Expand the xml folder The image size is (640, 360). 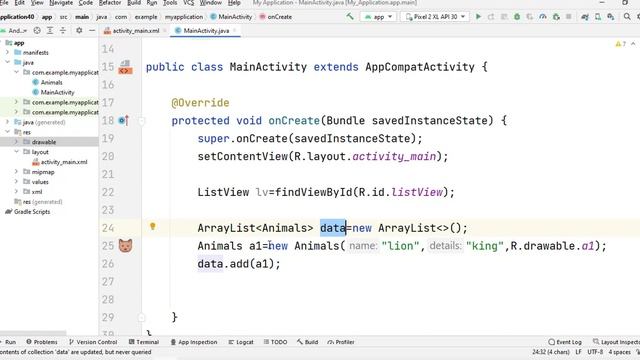(16, 191)
